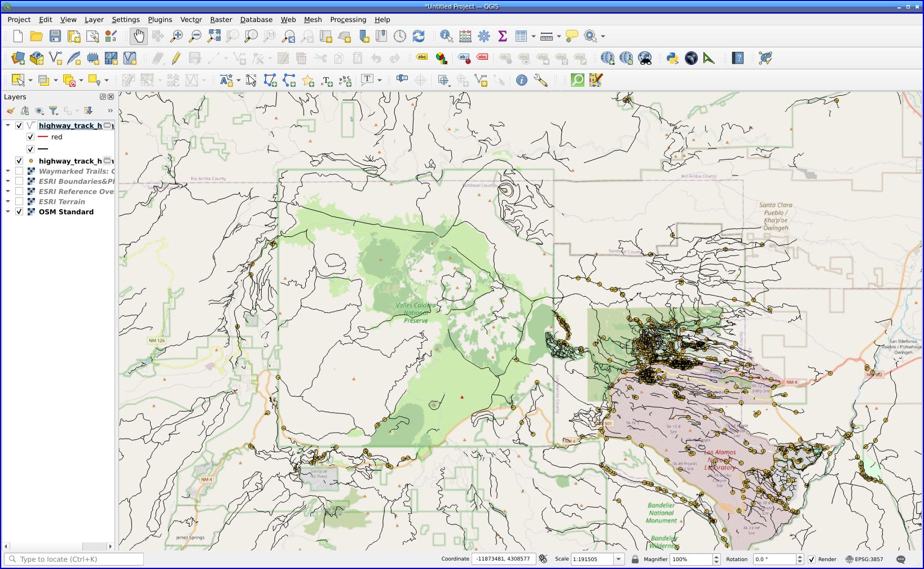
Task: Activate the Identify Features tool
Action: click(447, 36)
